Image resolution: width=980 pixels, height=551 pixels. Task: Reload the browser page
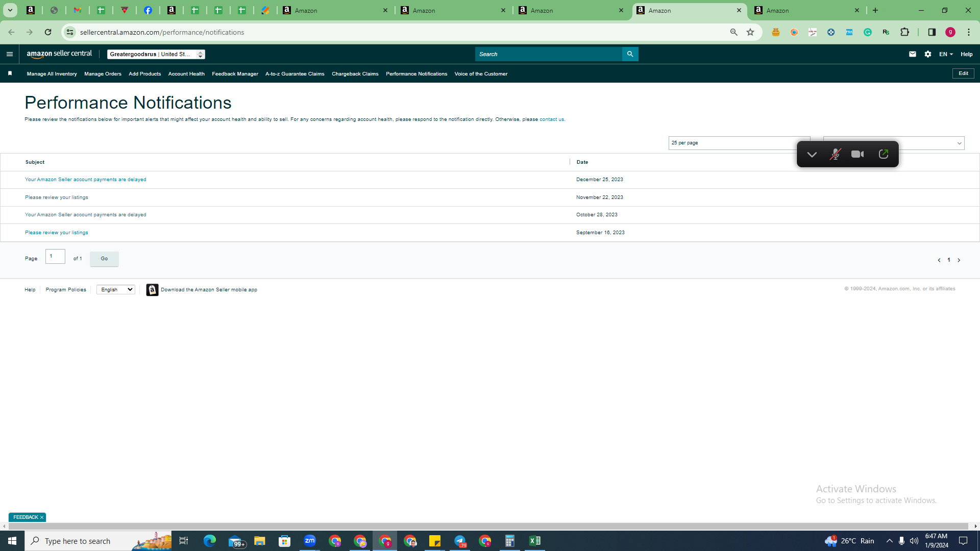[48, 32]
